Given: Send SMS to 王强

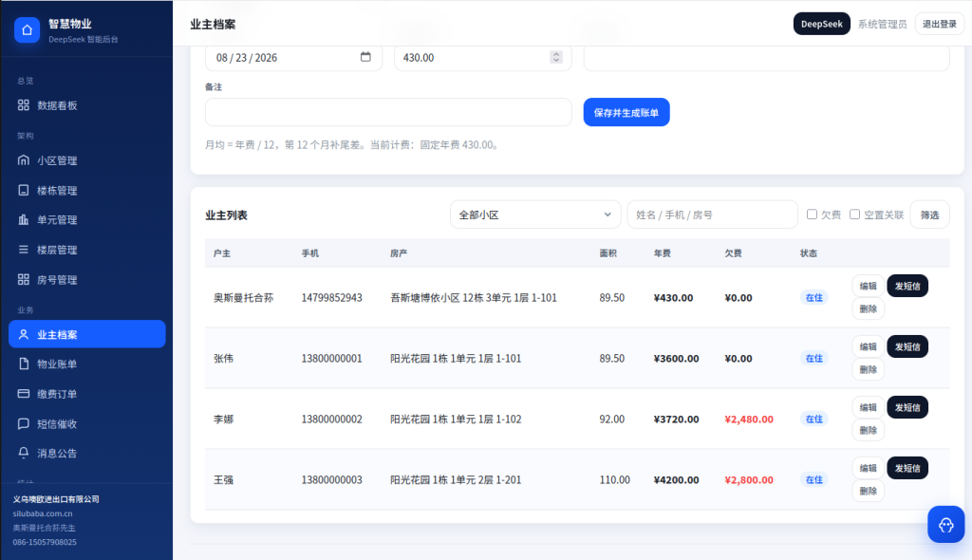Looking at the screenshot, I should [x=907, y=468].
